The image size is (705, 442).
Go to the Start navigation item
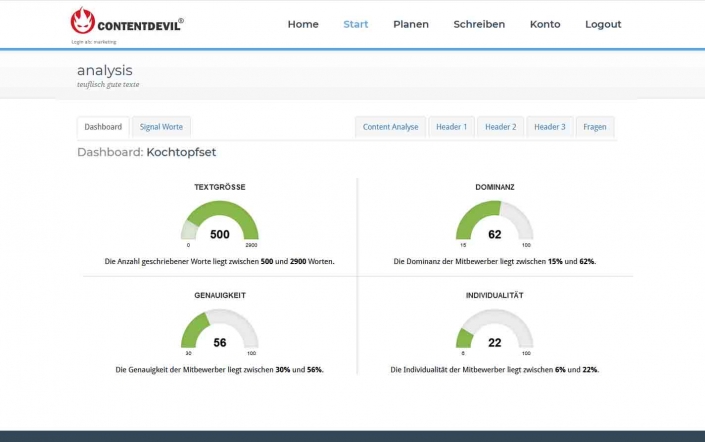click(356, 24)
